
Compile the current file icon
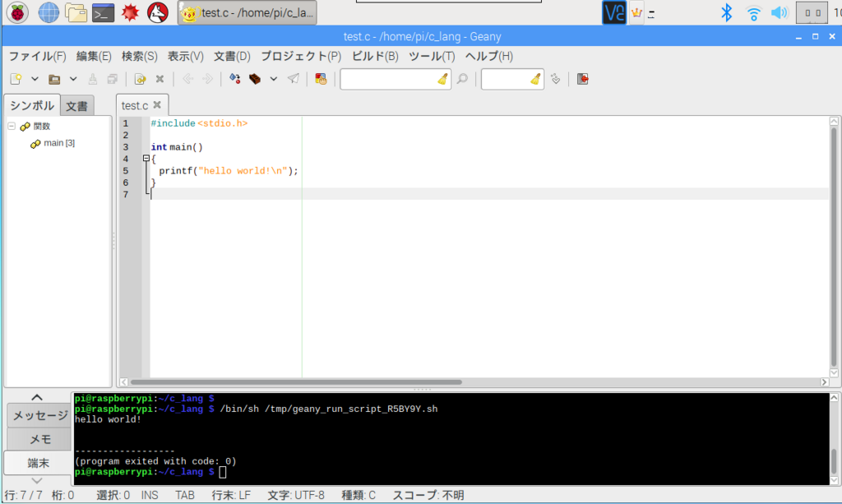coord(234,80)
